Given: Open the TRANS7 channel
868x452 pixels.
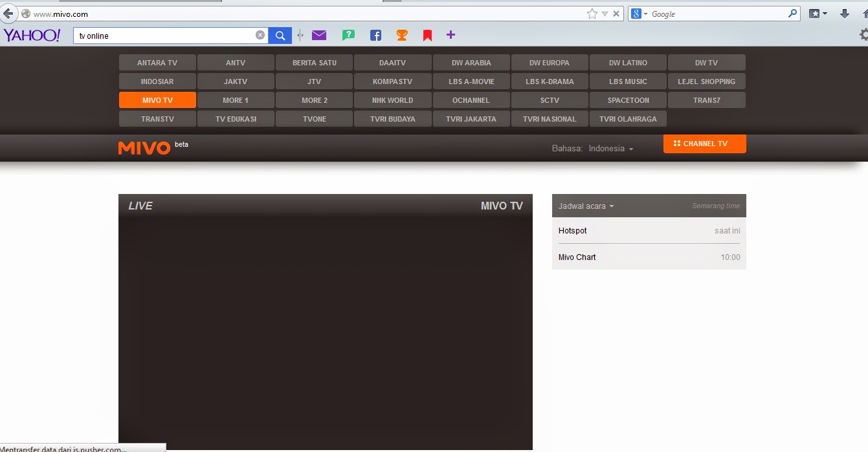Looking at the screenshot, I should [707, 100].
